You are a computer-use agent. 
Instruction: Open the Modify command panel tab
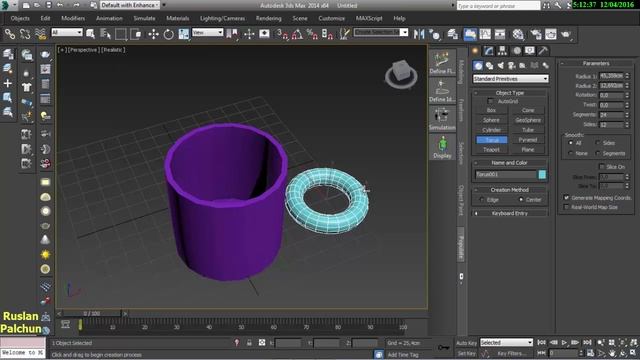coord(489,51)
